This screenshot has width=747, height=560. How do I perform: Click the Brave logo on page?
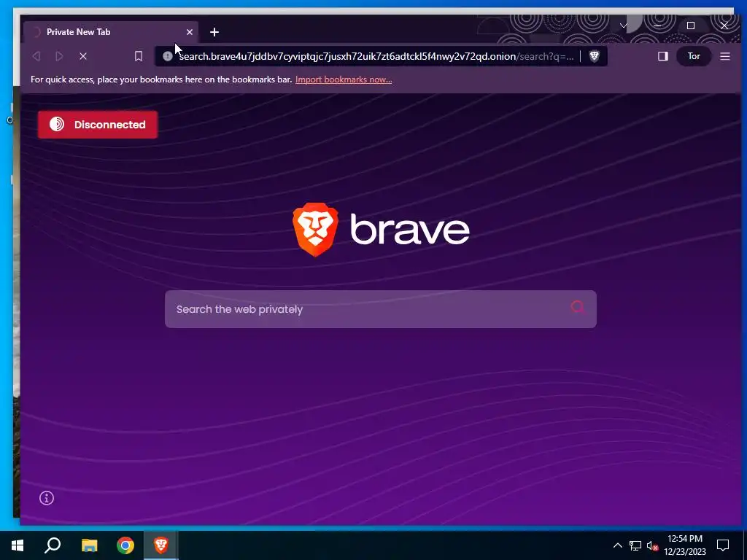381,230
